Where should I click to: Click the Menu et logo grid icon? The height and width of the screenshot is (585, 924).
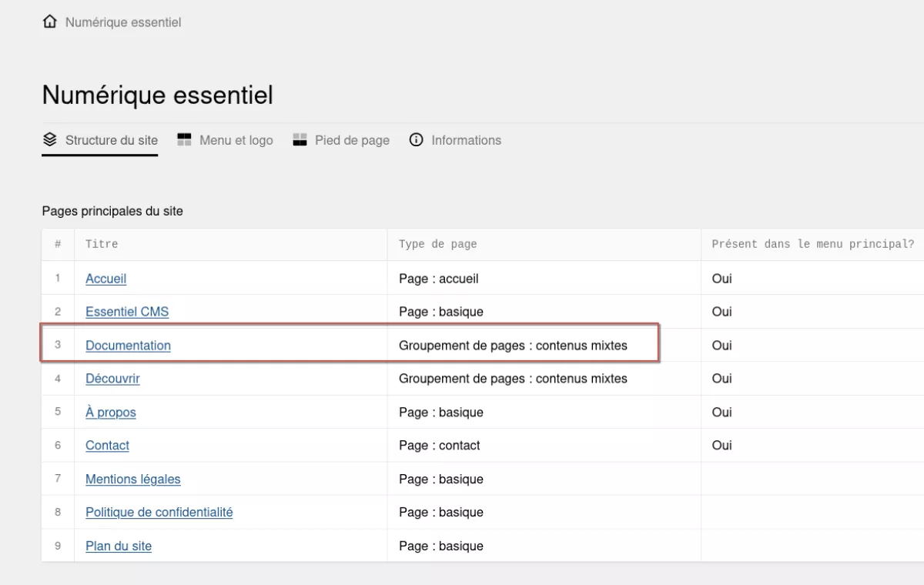click(x=184, y=139)
